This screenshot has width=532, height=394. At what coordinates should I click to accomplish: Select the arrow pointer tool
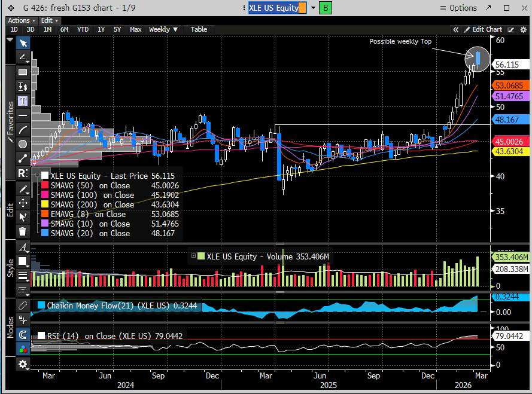(23, 43)
